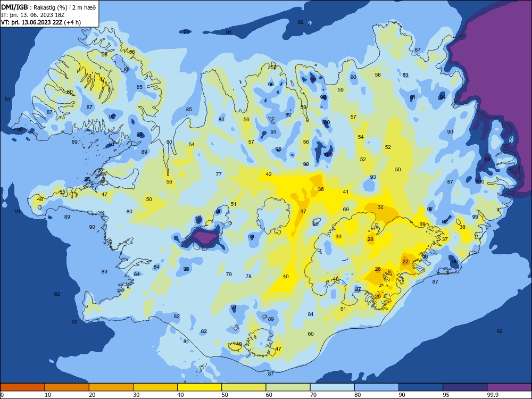Click the 90–95 dark blue legend swatch
The height and width of the screenshot is (399, 532).
(421, 387)
